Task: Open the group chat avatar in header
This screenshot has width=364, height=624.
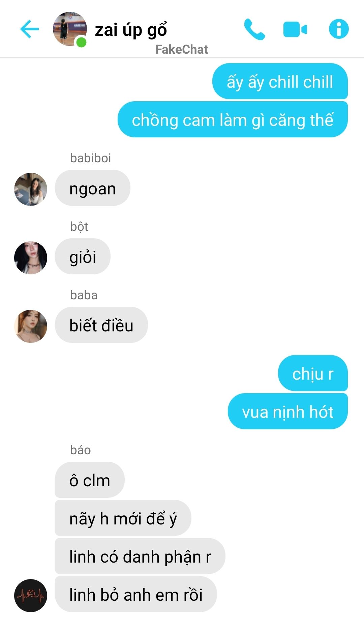Action: (x=70, y=29)
